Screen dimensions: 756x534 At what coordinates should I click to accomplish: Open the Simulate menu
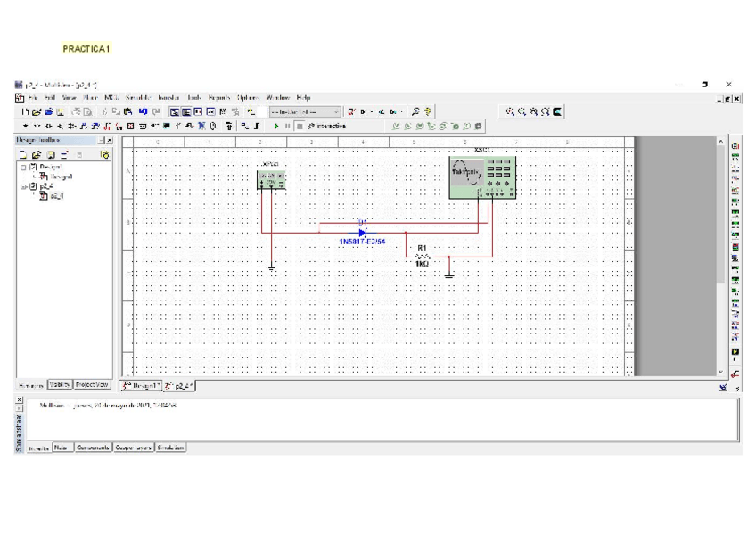point(138,97)
